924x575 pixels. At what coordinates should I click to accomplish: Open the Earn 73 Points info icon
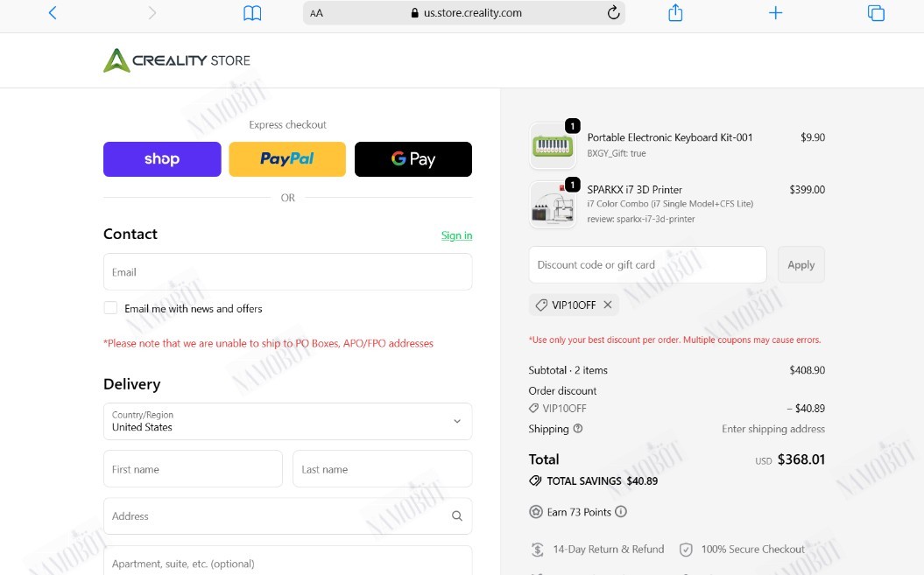pos(620,511)
